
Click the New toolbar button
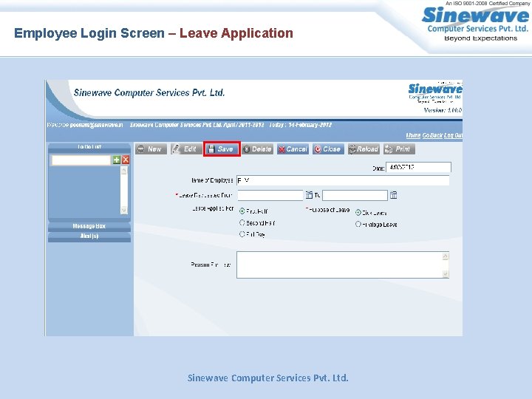coord(151,149)
